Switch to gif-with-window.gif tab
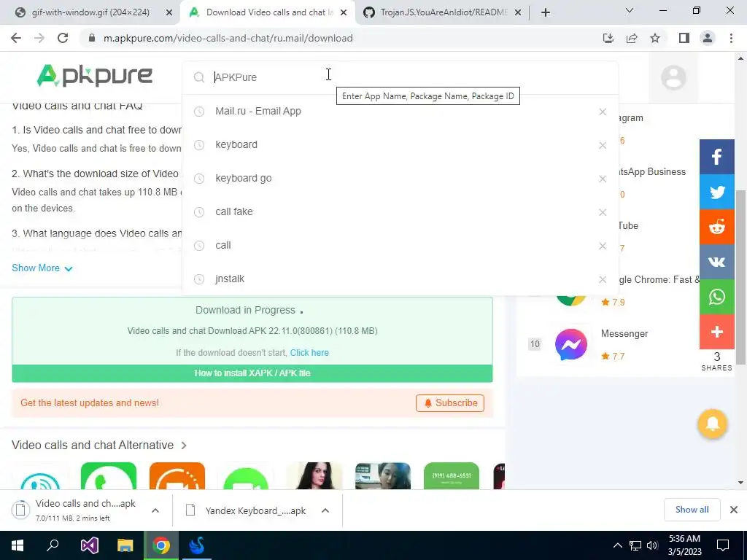Screen dimensions: 747x560 tap(90, 12)
